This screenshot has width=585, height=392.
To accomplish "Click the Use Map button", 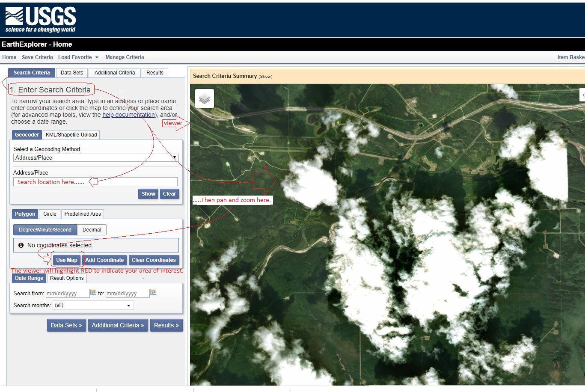I will click(67, 260).
